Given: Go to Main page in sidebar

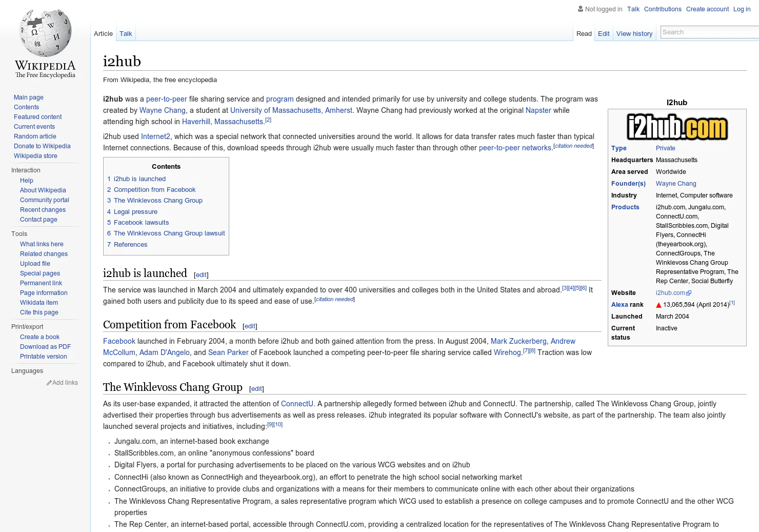Looking at the screenshot, I should [29, 97].
